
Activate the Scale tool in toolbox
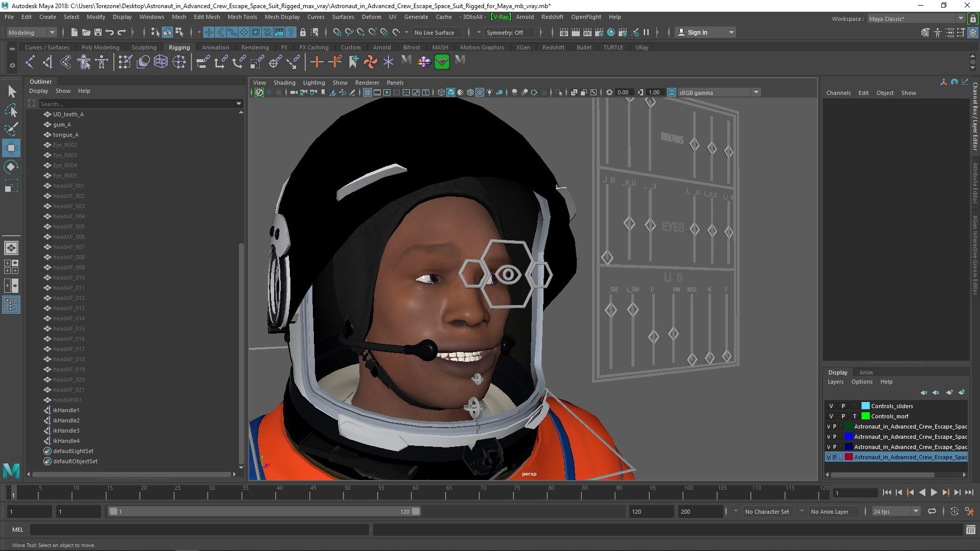pyautogui.click(x=11, y=186)
